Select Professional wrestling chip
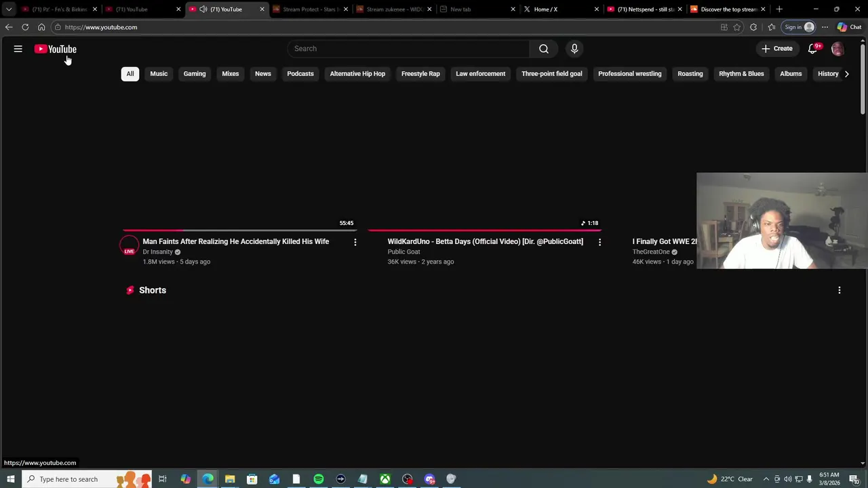Viewport: 868px width, 488px height. click(630, 74)
